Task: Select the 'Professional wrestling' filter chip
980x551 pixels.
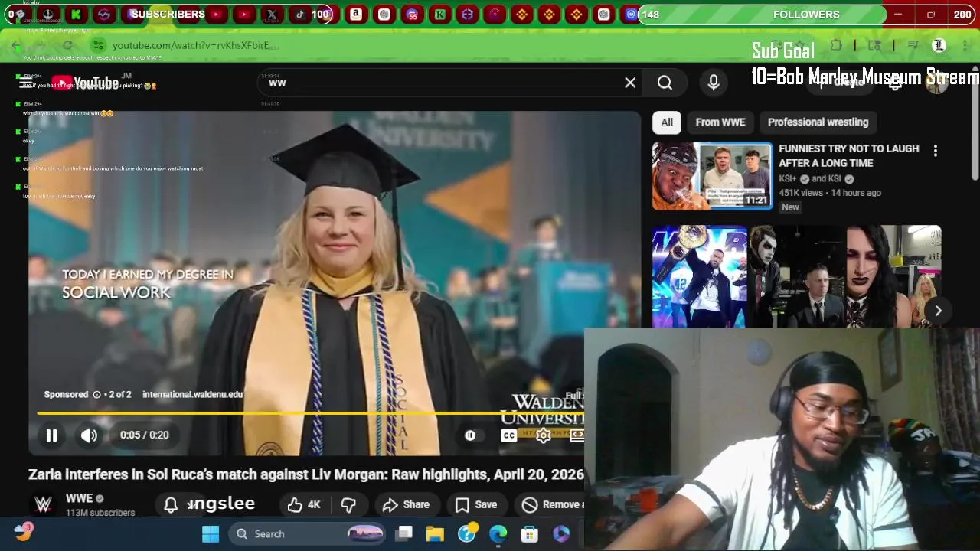Action: 818,122
